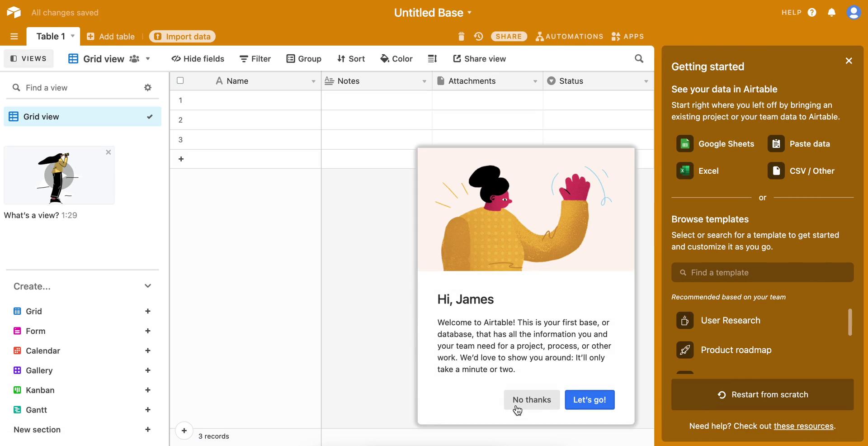868x446 pixels.
Task: Click the SHARE button
Action: click(509, 37)
